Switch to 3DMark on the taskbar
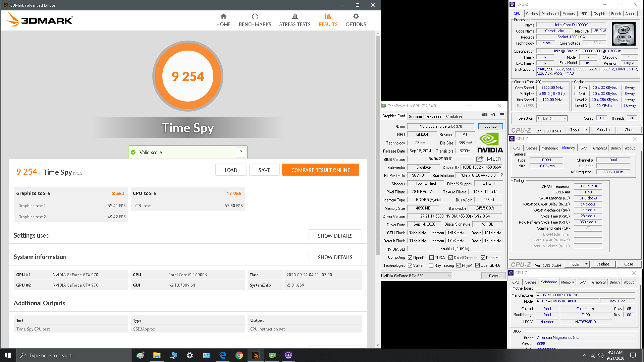644x362 pixels. [256, 355]
